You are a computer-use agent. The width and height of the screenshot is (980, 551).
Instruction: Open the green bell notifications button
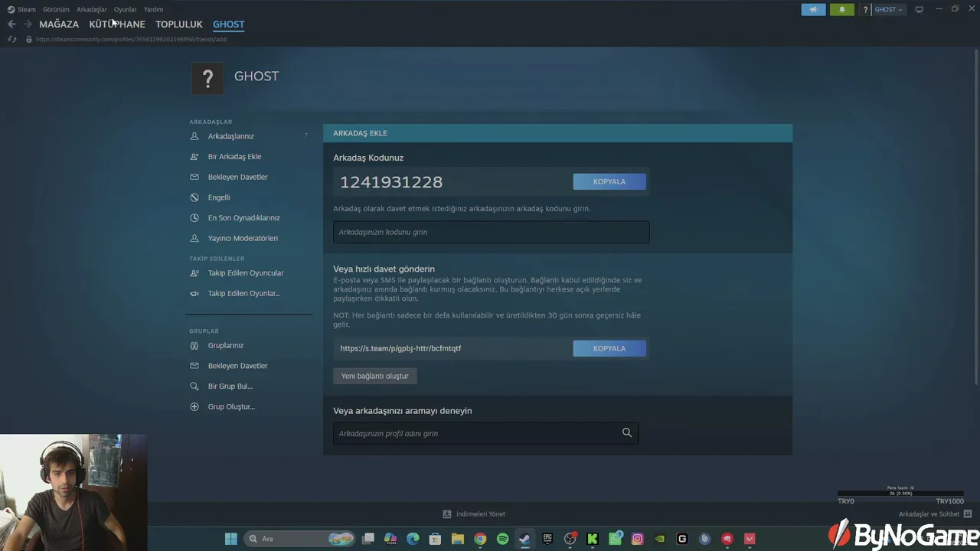click(842, 9)
